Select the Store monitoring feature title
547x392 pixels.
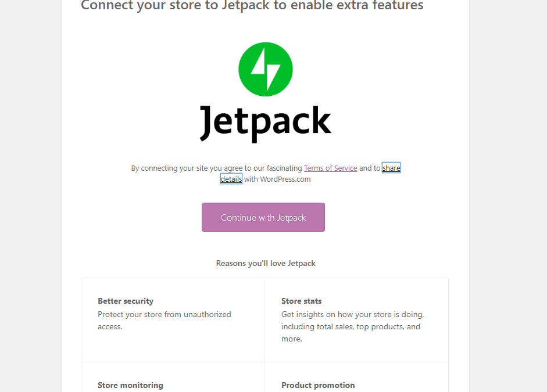tap(130, 385)
